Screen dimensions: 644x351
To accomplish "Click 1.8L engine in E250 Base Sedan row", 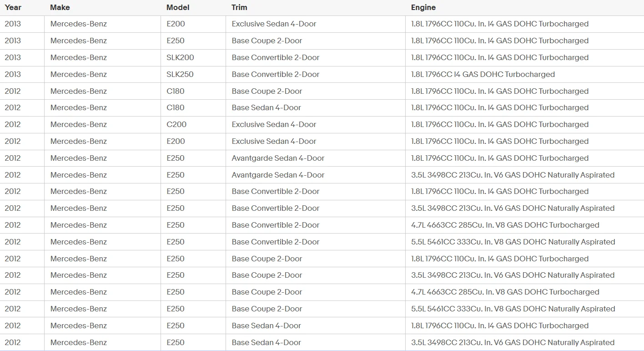I will tap(500, 326).
